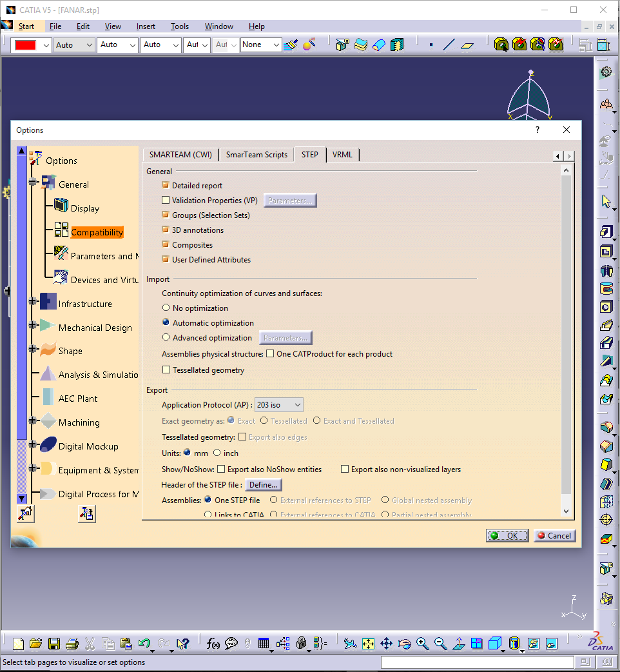The image size is (620, 672).
Task: Open the color dropdown next to red swatch
Action: [x=46, y=45]
